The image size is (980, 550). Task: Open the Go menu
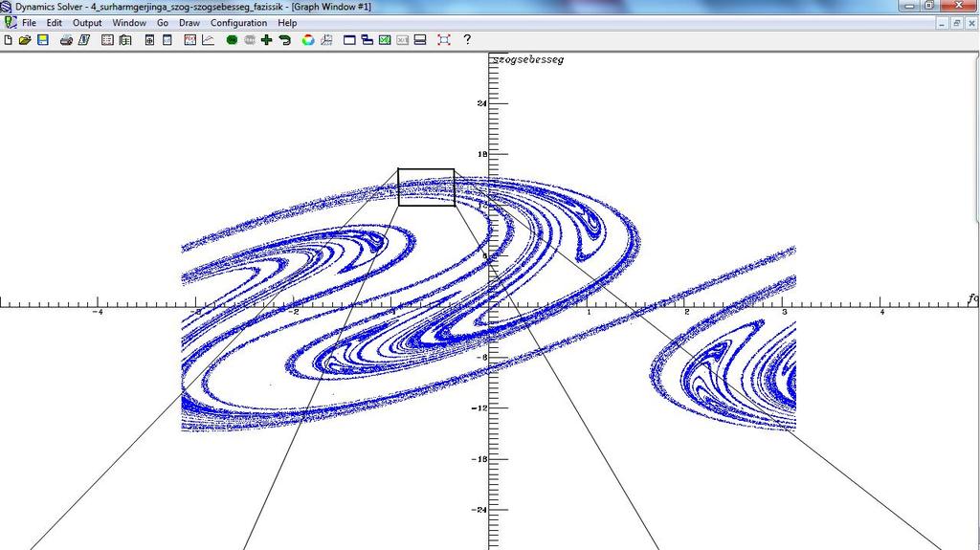pyautogui.click(x=163, y=23)
